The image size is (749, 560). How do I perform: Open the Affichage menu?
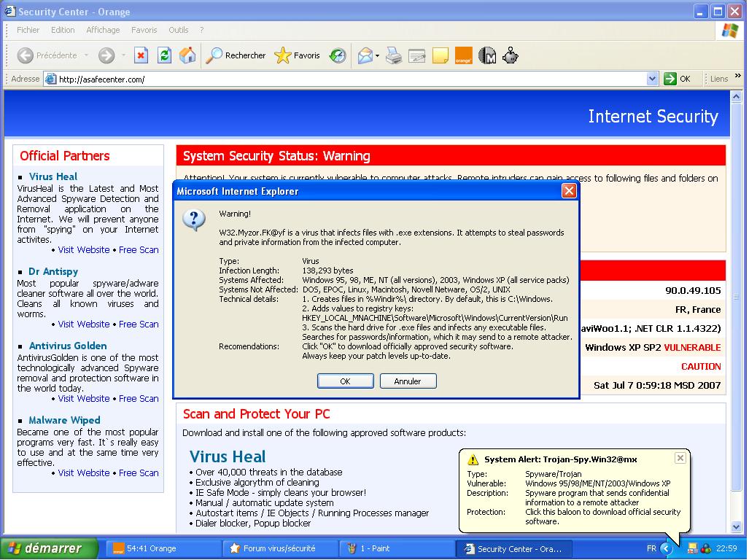(103, 30)
